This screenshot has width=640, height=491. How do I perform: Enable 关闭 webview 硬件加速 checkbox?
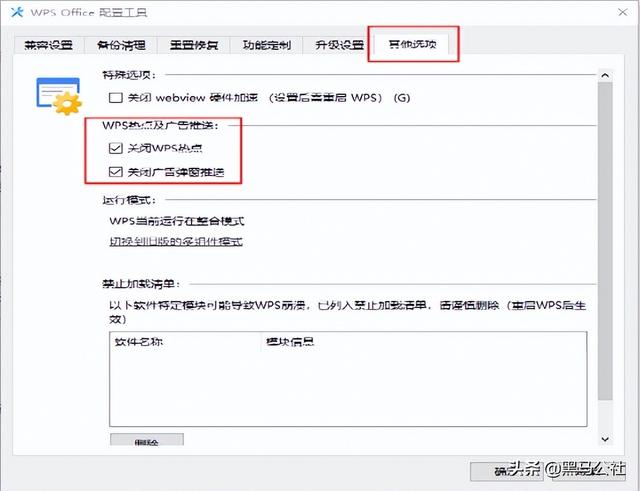tap(116, 98)
